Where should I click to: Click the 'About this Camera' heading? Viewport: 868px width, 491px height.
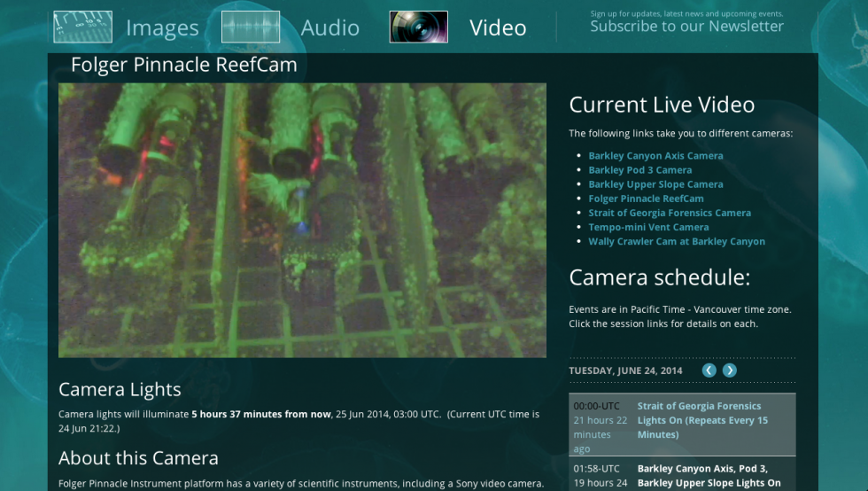point(138,458)
